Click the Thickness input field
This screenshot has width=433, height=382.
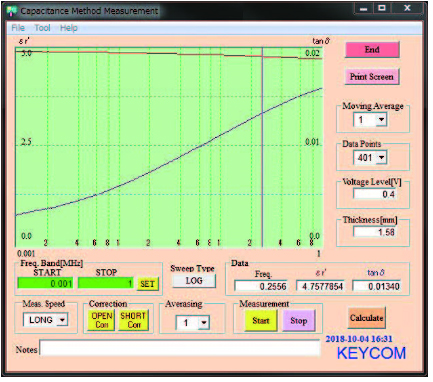coord(375,232)
